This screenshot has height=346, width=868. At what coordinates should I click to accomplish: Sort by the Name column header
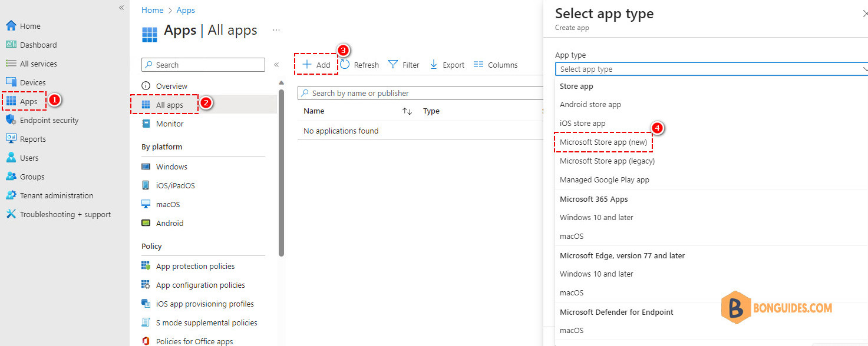[x=314, y=111]
